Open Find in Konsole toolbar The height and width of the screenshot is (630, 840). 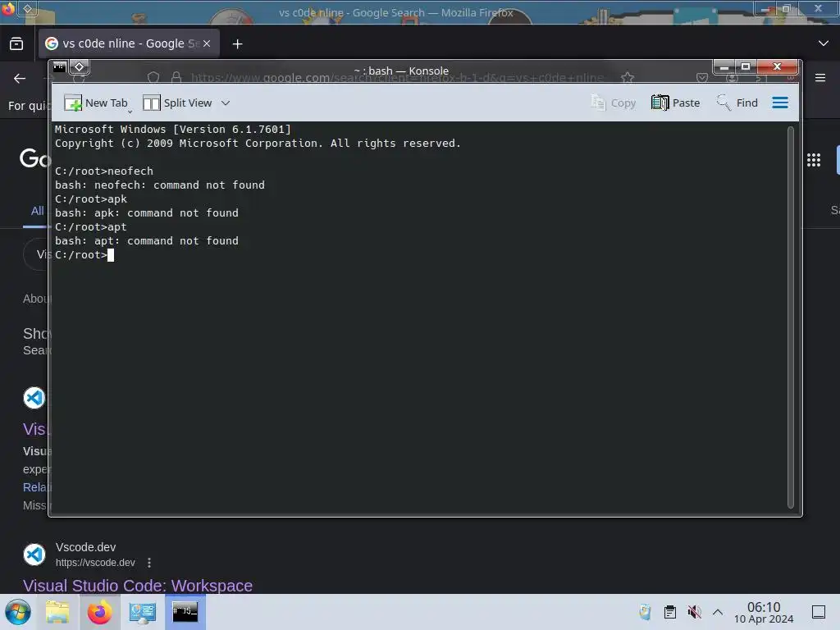tap(737, 103)
